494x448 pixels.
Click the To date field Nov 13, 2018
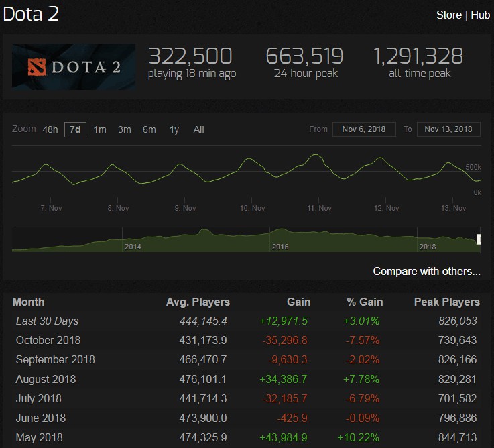point(448,129)
